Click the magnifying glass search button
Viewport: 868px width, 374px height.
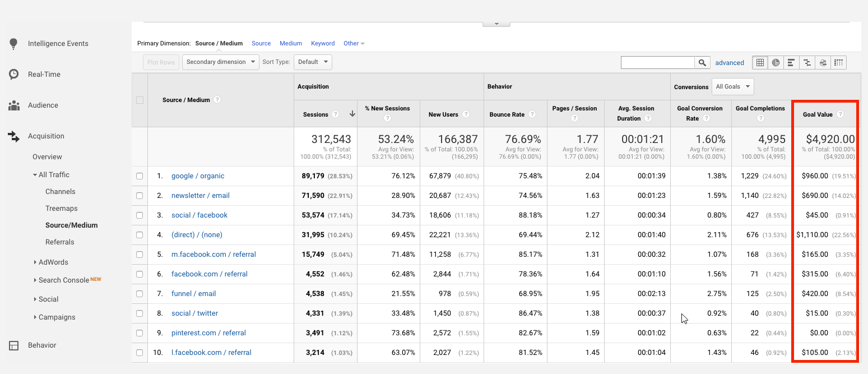click(702, 63)
